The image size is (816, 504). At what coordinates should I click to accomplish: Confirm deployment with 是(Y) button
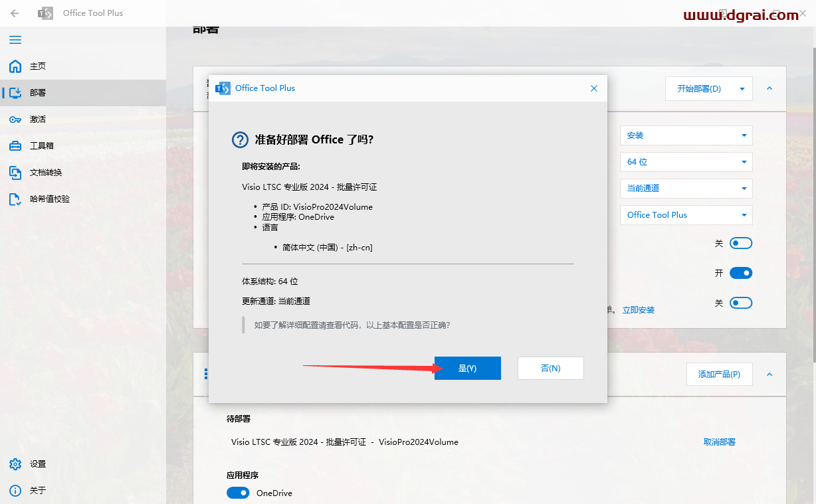tap(468, 369)
